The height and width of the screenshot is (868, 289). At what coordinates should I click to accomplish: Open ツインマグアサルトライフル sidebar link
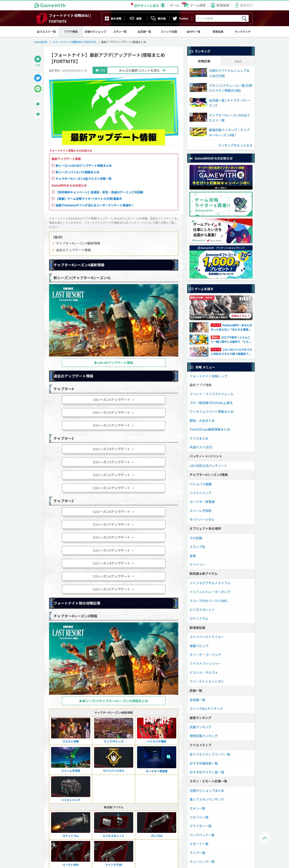click(210, 583)
